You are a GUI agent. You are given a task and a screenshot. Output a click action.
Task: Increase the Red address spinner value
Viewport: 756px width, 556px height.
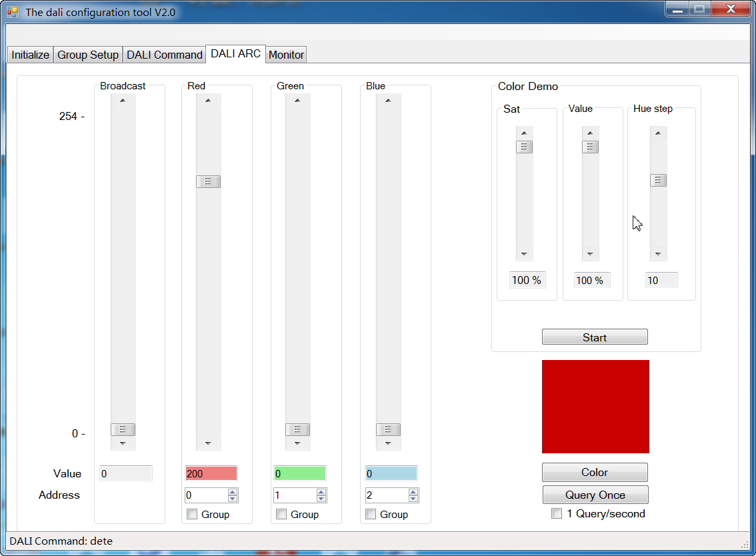click(x=232, y=492)
